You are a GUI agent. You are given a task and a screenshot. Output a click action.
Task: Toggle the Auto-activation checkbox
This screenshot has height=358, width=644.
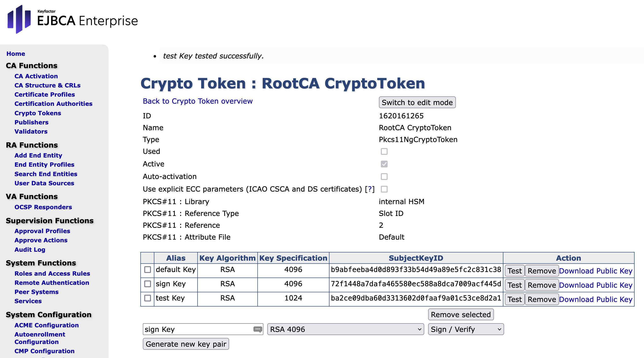(384, 177)
